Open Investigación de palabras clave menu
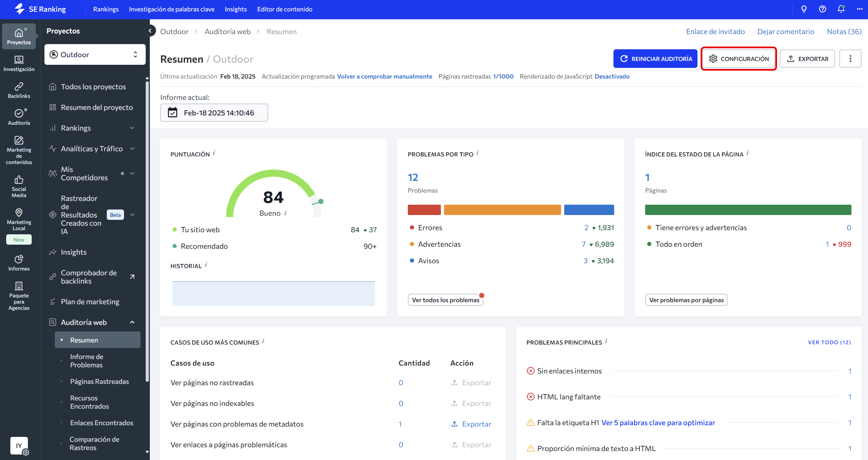 [172, 9]
